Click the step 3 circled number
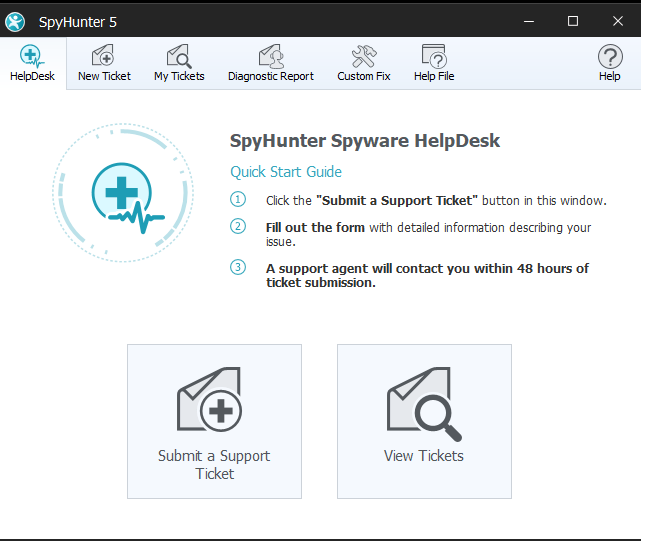 [238, 267]
